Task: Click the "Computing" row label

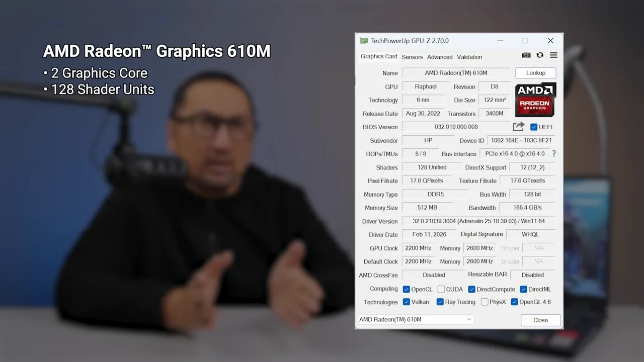Action: coord(384,289)
